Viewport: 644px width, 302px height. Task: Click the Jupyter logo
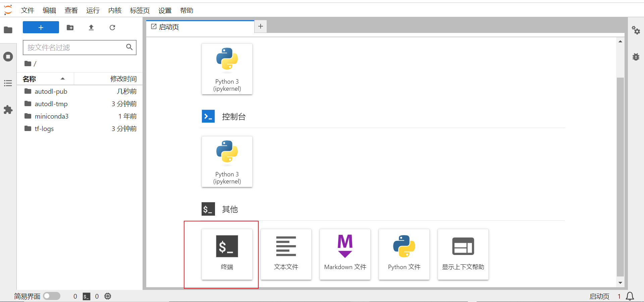click(8, 10)
